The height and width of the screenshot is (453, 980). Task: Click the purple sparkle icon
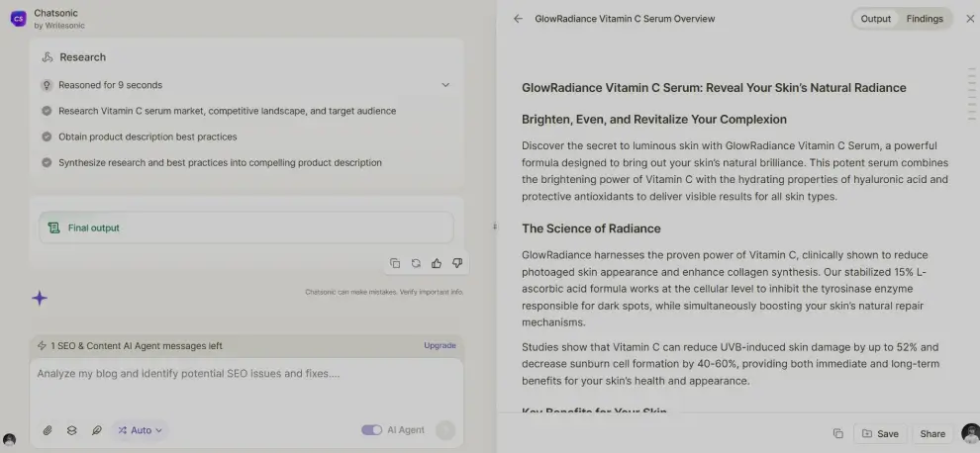pos(40,298)
